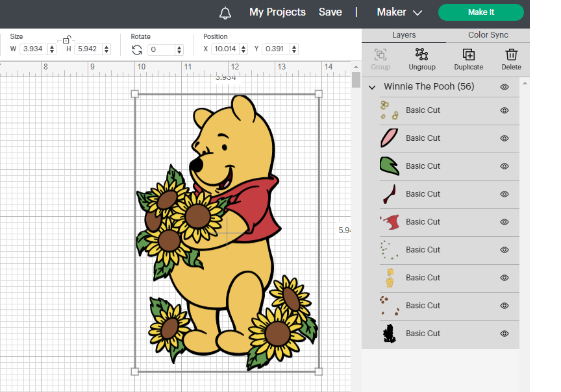This screenshot has width=561, height=392.
Task: Hide the yellow shapes Basic Cut layer
Action: (x=505, y=278)
